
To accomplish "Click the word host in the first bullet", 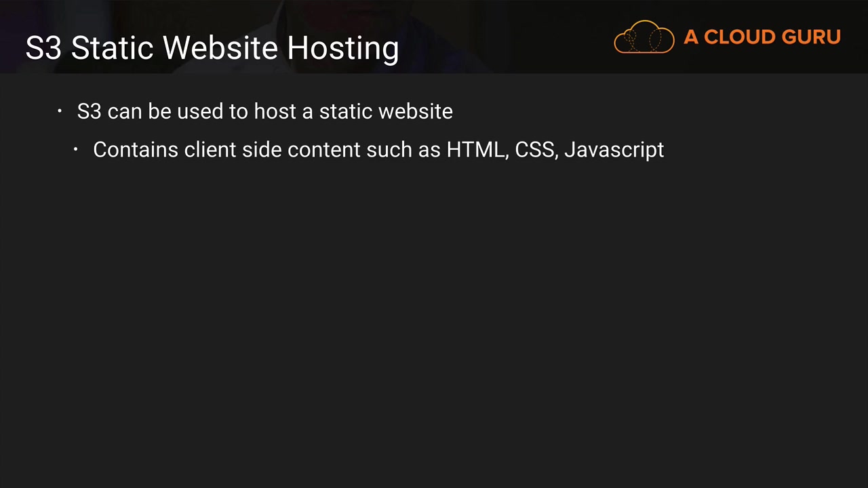I will (275, 111).
